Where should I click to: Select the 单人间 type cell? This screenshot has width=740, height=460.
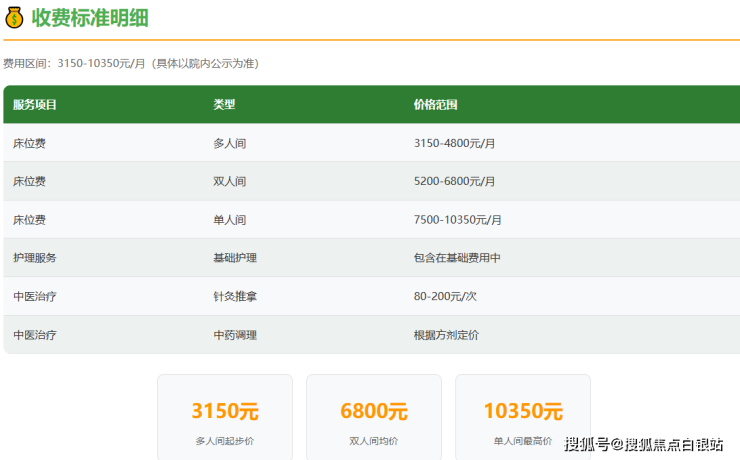[229, 219]
